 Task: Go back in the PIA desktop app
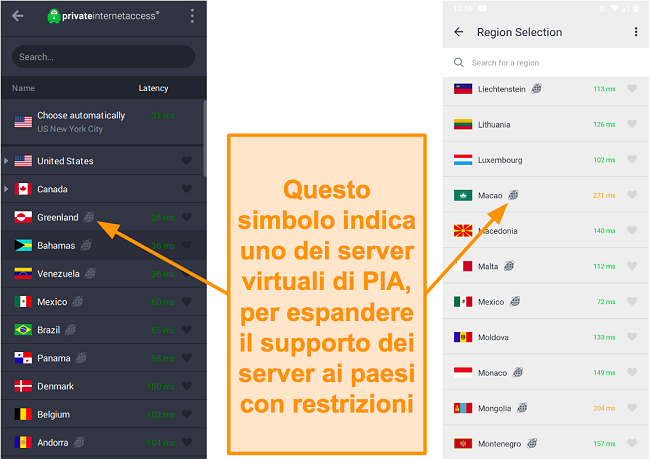click(18, 16)
